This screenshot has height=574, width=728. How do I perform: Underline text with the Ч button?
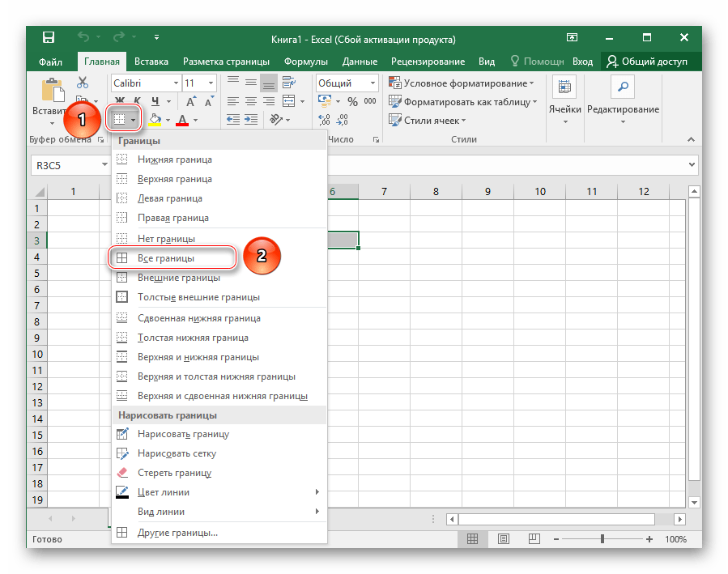155,100
